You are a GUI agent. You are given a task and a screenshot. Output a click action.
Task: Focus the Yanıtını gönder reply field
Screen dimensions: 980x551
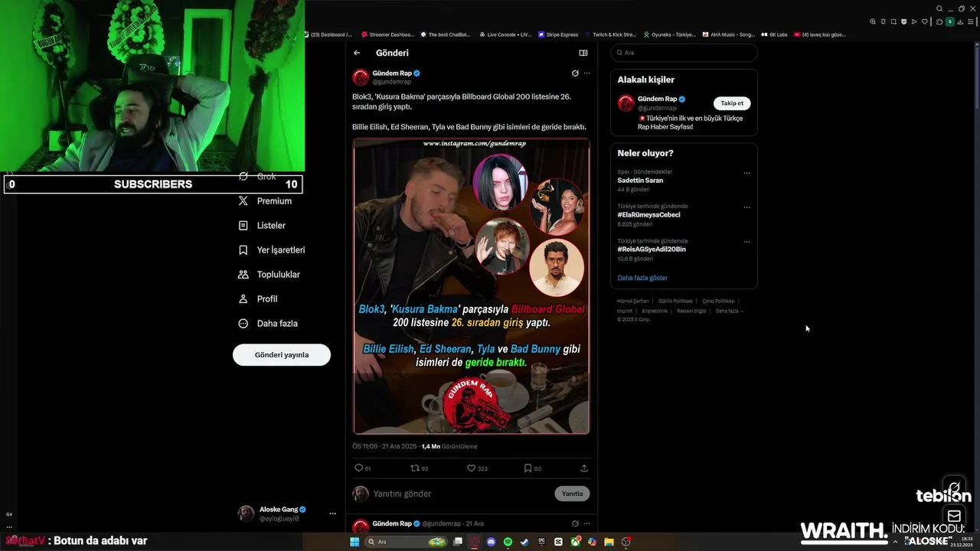coord(459,494)
